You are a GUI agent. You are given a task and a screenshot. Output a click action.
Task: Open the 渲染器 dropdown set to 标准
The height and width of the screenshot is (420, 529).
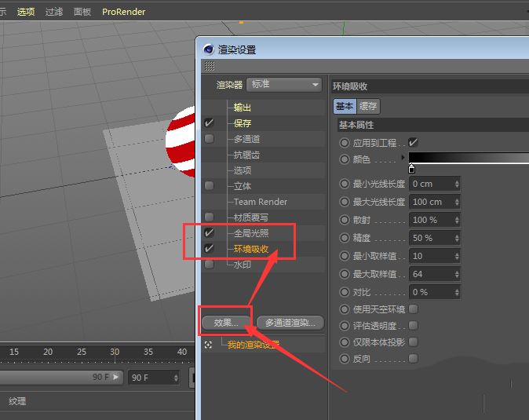point(284,85)
